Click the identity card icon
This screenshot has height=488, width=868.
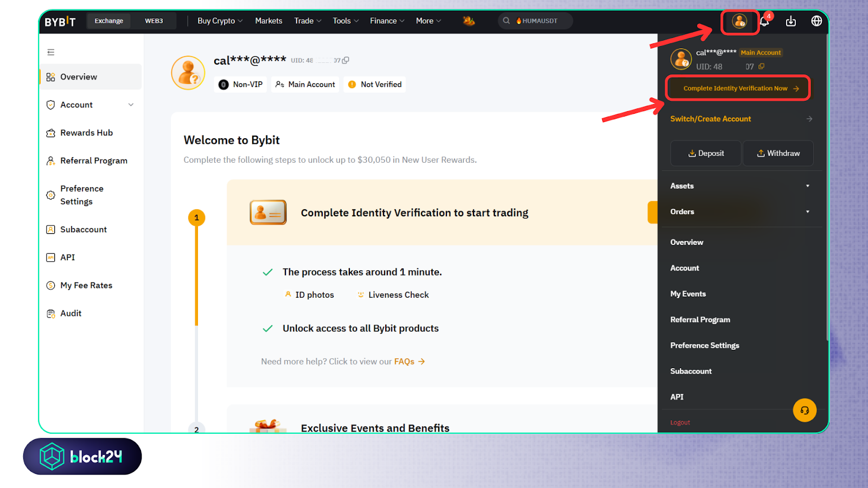pos(268,213)
